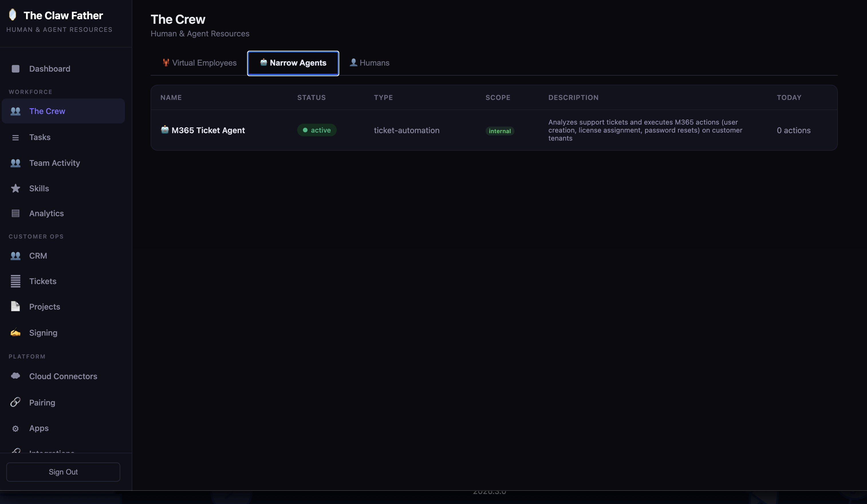The height and width of the screenshot is (504, 867).
Task: Switch to the Humans tab
Action: click(370, 63)
